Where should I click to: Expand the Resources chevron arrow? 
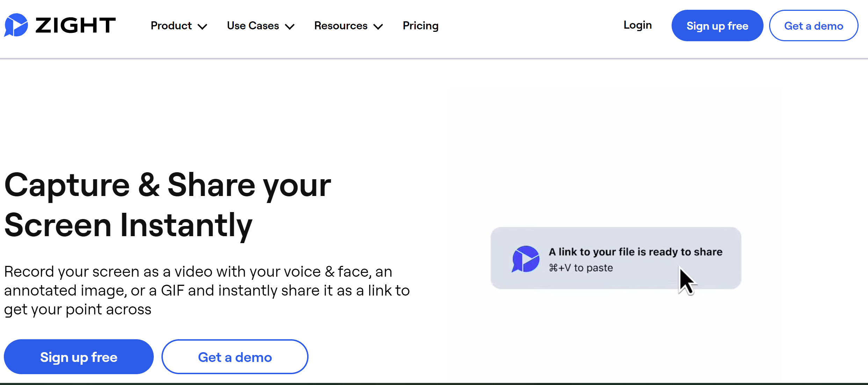pyautogui.click(x=378, y=27)
